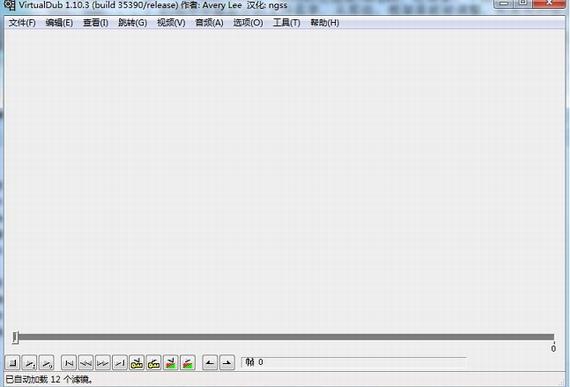Click the timeline seek slider handle

pos(15,337)
